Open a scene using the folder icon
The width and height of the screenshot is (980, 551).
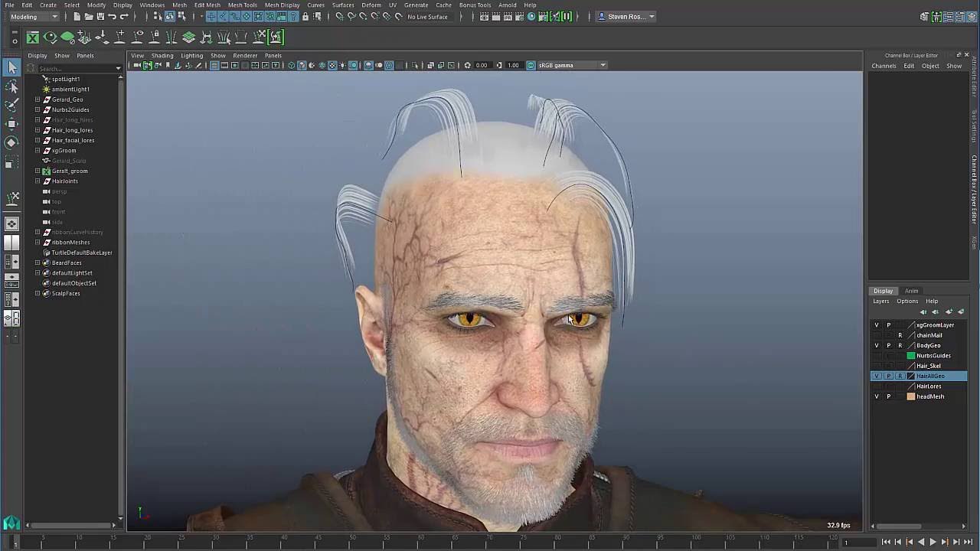click(88, 16)
